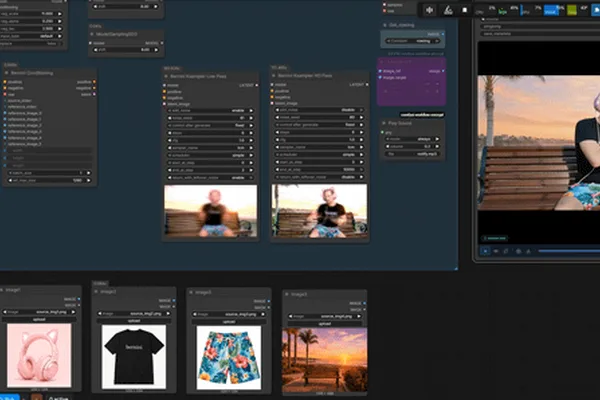
Task: Increase cfg with right arrow in HD Pass node
Action: click(361, 140)
